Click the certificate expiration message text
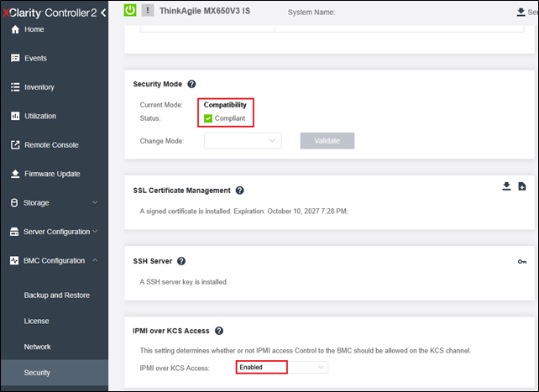 point(243,212)
